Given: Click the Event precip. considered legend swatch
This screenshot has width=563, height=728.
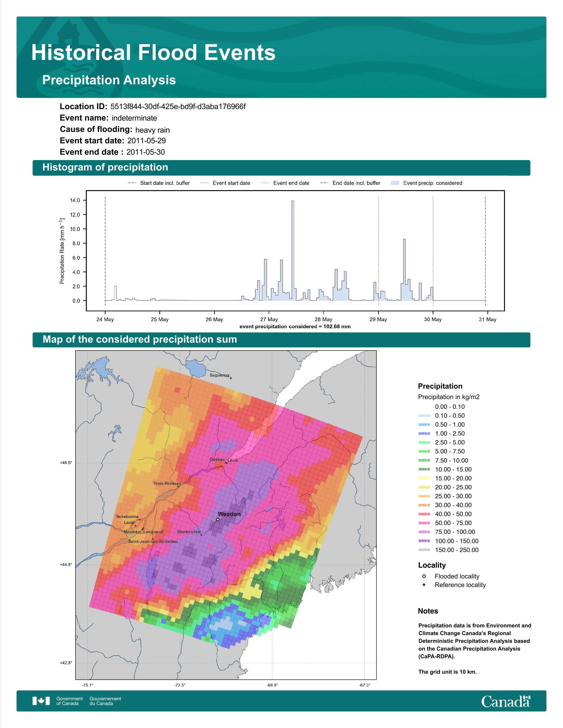Looking at the screenshot, I should point(395,183).
